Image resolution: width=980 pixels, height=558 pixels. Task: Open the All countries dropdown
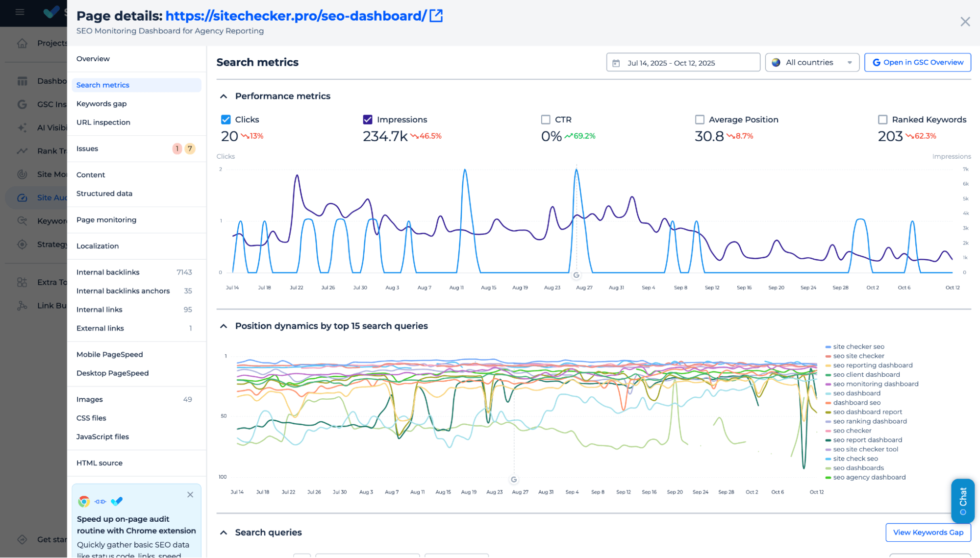pyautogui.click(x=812, y=63)
